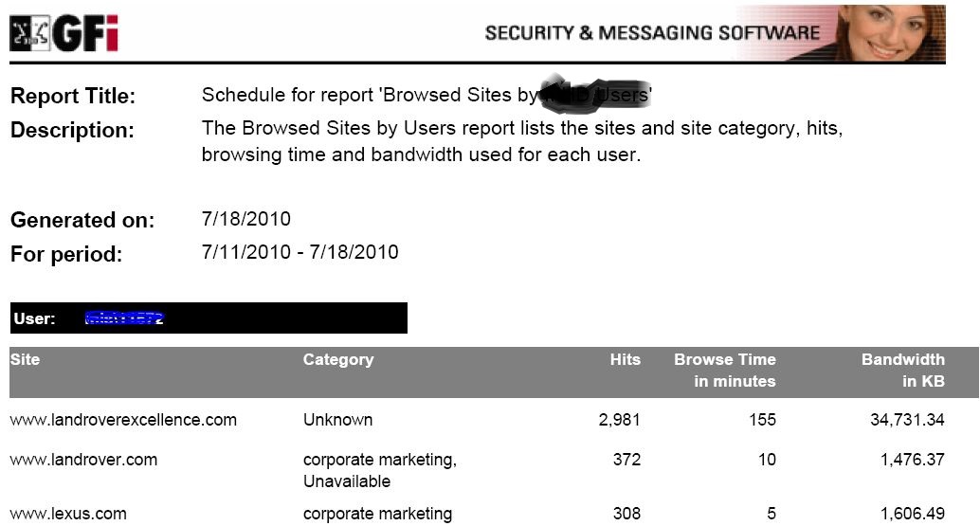Click the Category column header
980x526 pixels.
337,359
